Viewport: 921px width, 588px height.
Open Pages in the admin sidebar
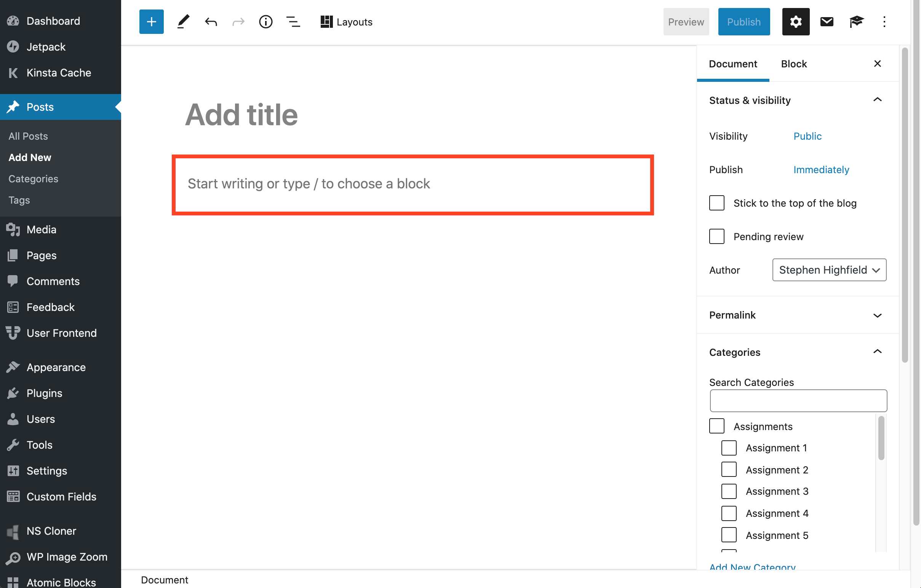point(61,255)
